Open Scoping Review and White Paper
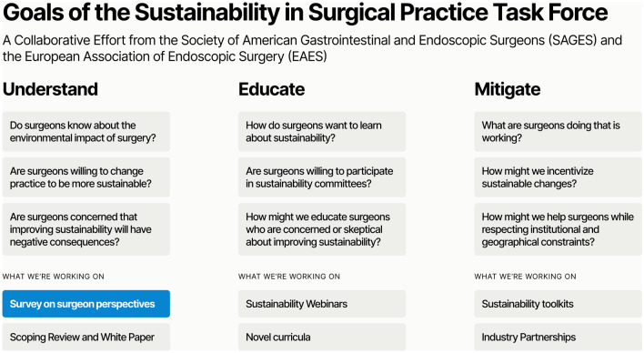 pos(86,337)
